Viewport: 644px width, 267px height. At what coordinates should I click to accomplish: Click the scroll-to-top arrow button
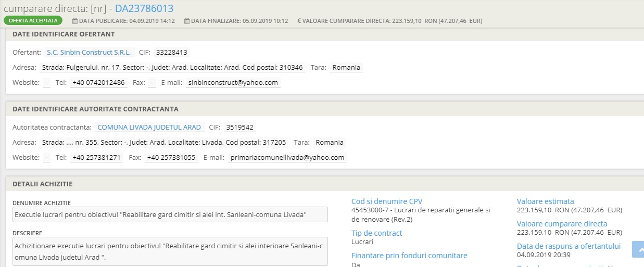click(638, 249)
